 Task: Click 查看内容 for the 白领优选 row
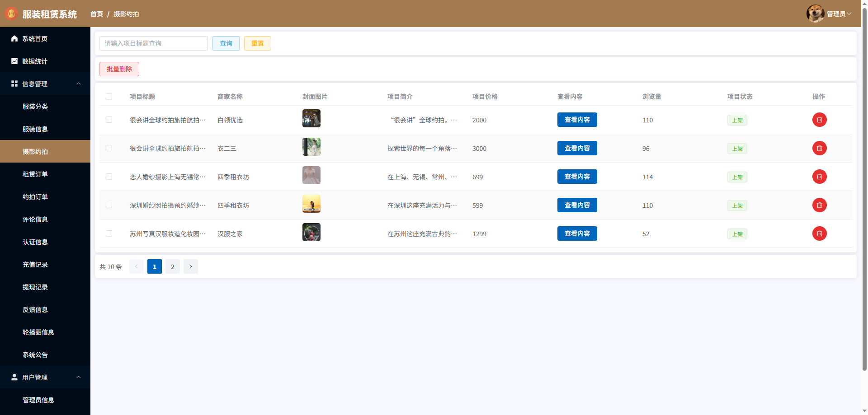pyautogui.click(x=577, y=120)
